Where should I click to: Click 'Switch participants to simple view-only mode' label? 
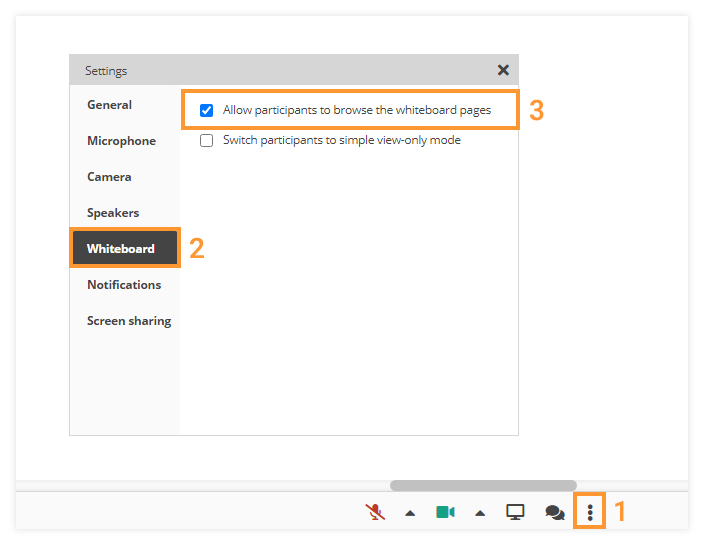coord(342,140)
